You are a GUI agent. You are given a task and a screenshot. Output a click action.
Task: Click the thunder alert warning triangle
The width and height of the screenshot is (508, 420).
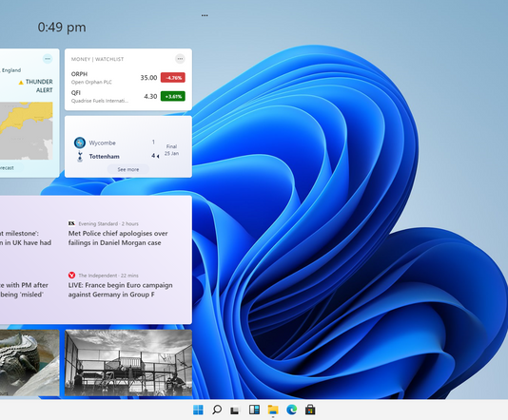pyautogui.click(x=21, y=82)
